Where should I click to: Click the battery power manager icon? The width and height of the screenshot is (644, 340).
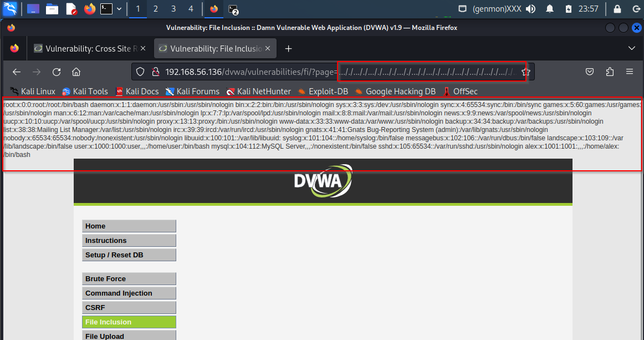point(569,9)
